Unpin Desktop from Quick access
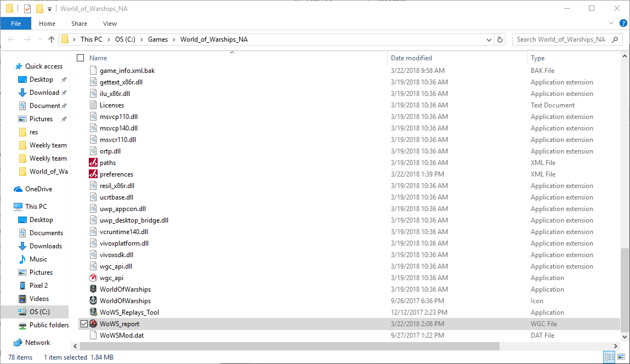The width and height of the screenshot is (630, 364). click(x=64, y=79)
